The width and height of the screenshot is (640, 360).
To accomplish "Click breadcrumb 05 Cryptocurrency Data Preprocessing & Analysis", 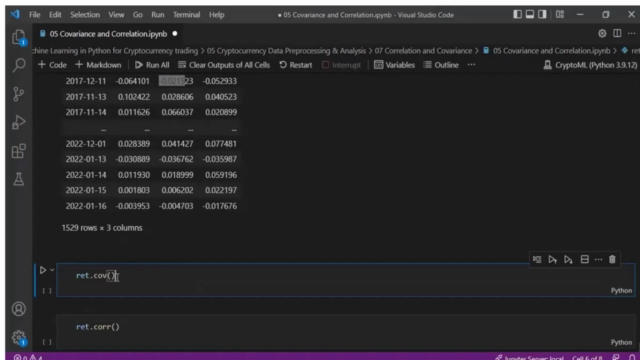I will pyautogui.click(x=286, y=51).
